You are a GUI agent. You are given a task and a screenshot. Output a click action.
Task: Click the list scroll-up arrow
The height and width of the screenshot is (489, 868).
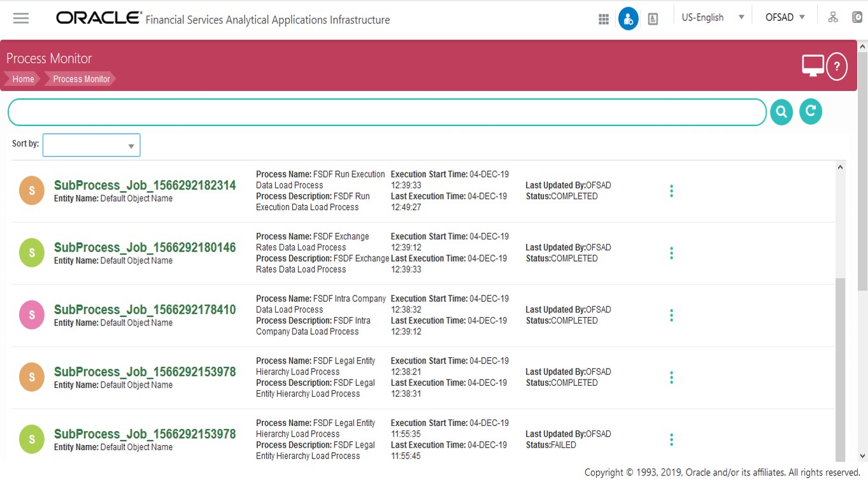840,166
